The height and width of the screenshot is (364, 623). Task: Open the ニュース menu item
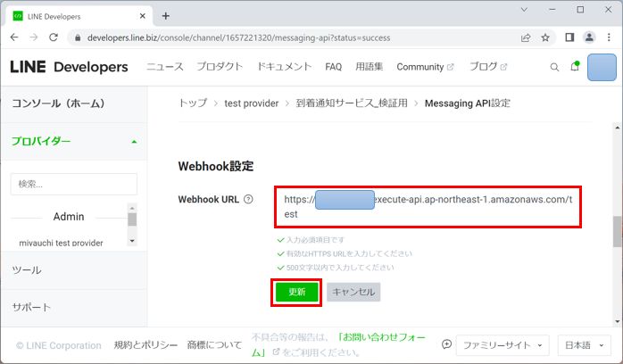[x=165, y=67]
